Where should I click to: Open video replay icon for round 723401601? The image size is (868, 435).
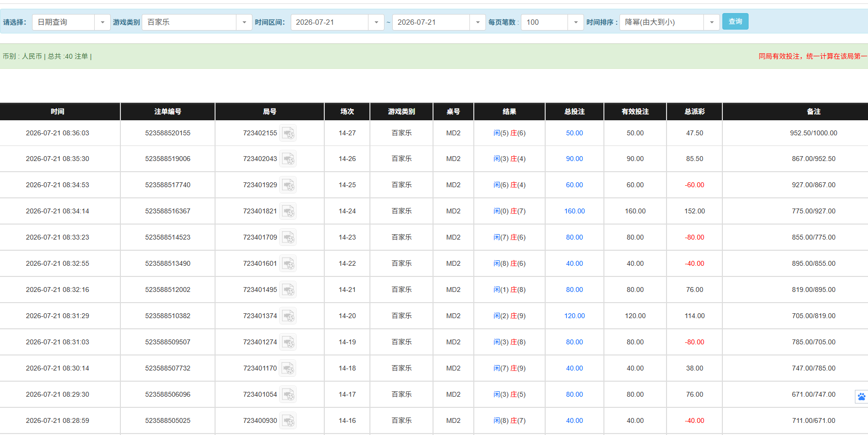click(x=288, y=264)
